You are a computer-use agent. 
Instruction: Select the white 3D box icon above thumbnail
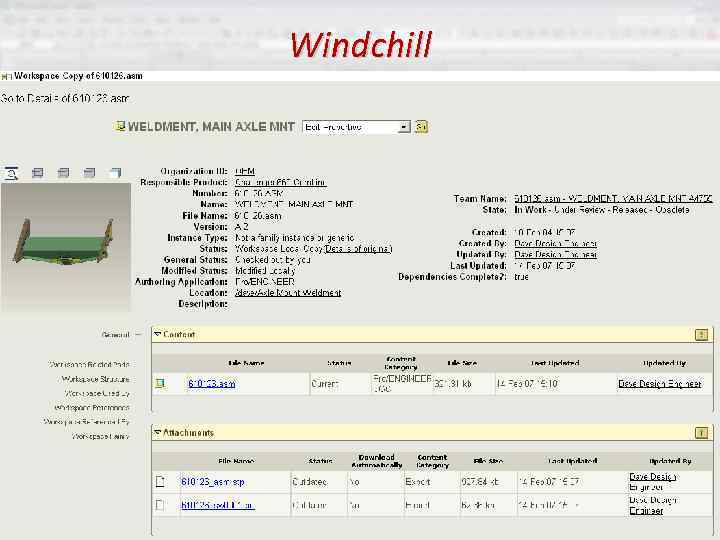pyautogui.click(x=116, y=173)
